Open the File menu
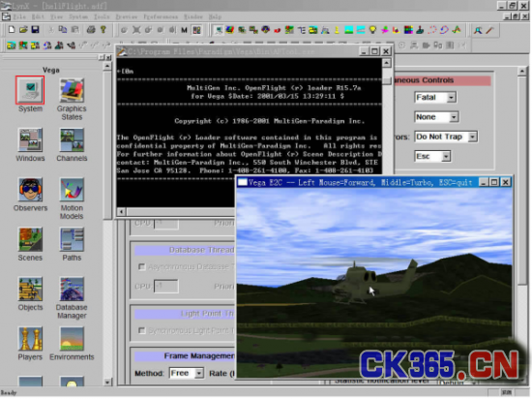Viewport: 532px width, 399px height. pyautogui.click(x=19, y=16)
